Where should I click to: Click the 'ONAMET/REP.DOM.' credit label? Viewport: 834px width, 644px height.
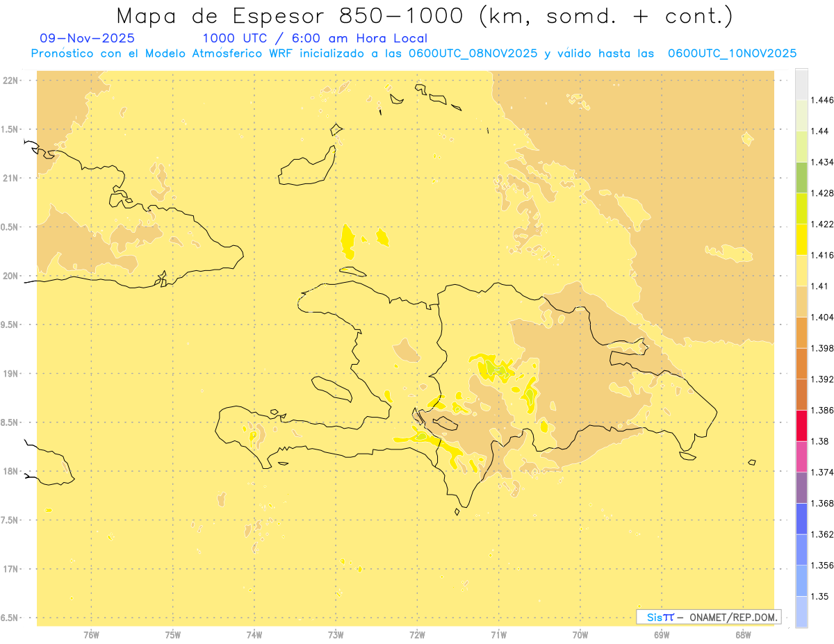(x=733, y=617)
